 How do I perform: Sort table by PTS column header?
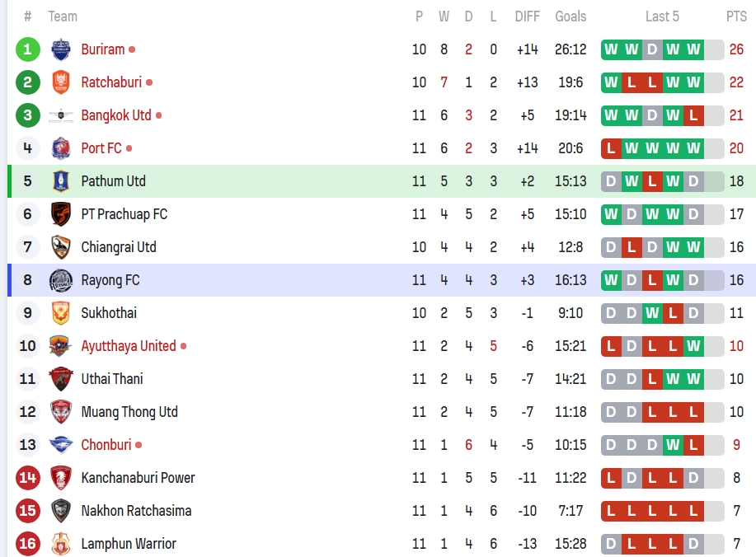(x=736, y=16)
